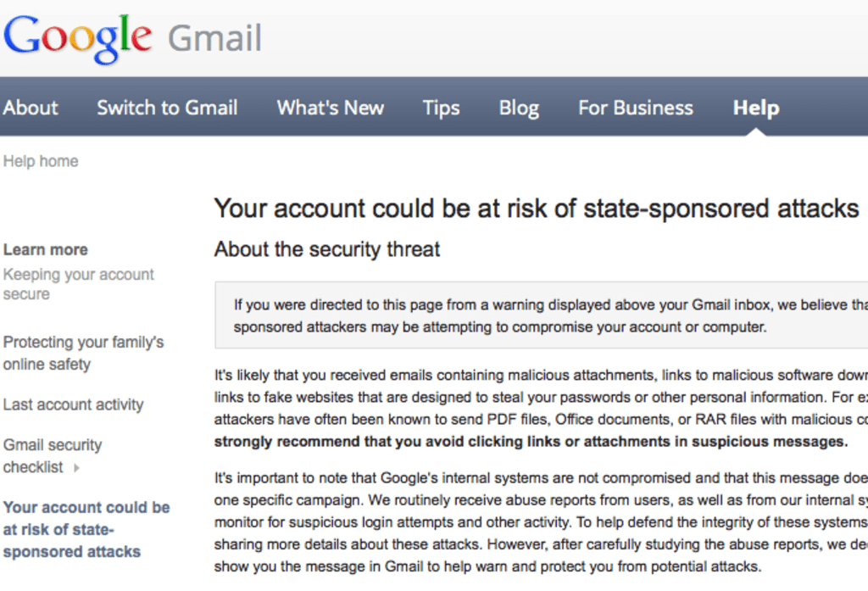Click the Gmail wordmark in header
868x591 pixels.
coord(214,39)
